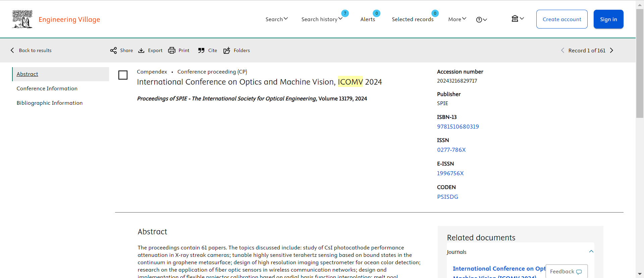The width and height of the screenshot is (644, 278).
Task: Open the Search dropdown menu
Action: coord(277,19)
